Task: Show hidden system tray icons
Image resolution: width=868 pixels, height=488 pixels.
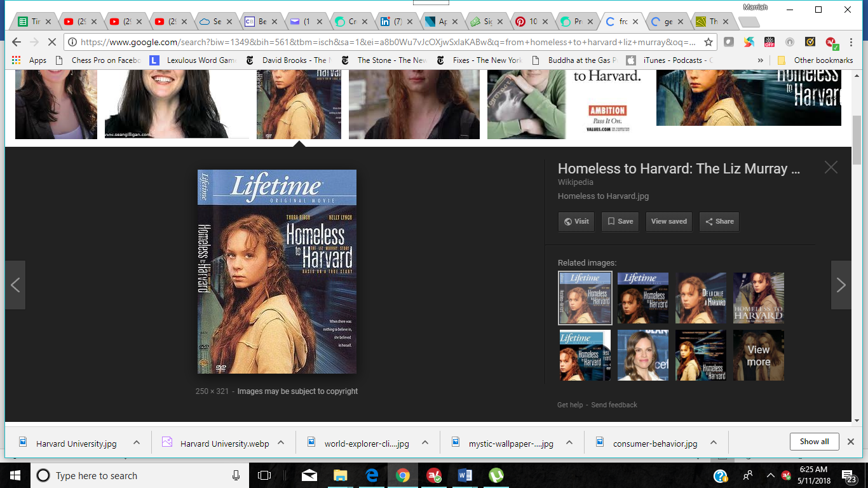Action: pos(771,475)
